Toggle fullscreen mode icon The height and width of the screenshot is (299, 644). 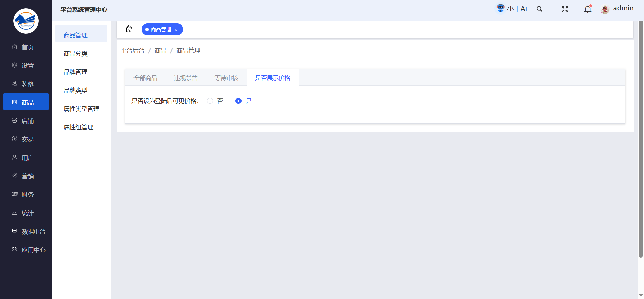click(x=565, y=9)
